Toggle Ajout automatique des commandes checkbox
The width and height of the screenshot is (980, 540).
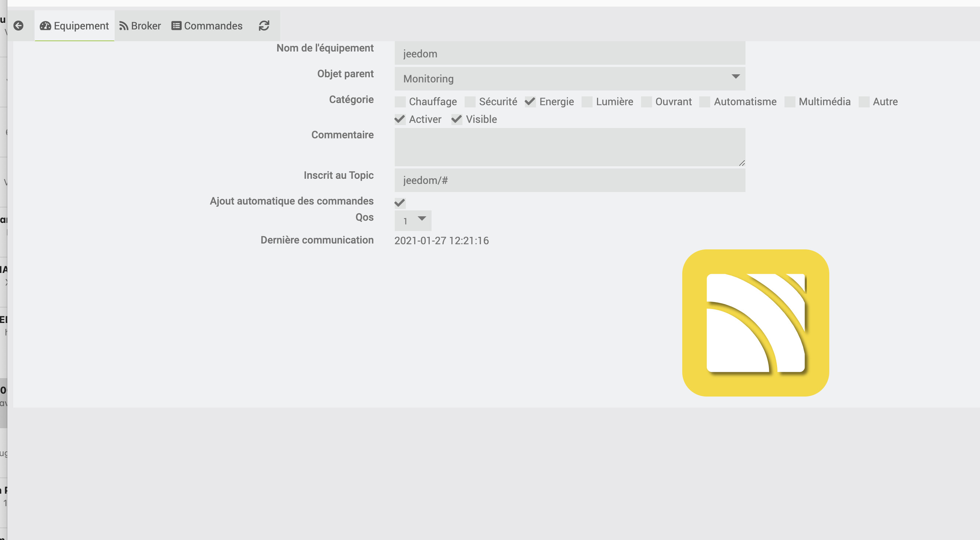(x=400, y=203)
